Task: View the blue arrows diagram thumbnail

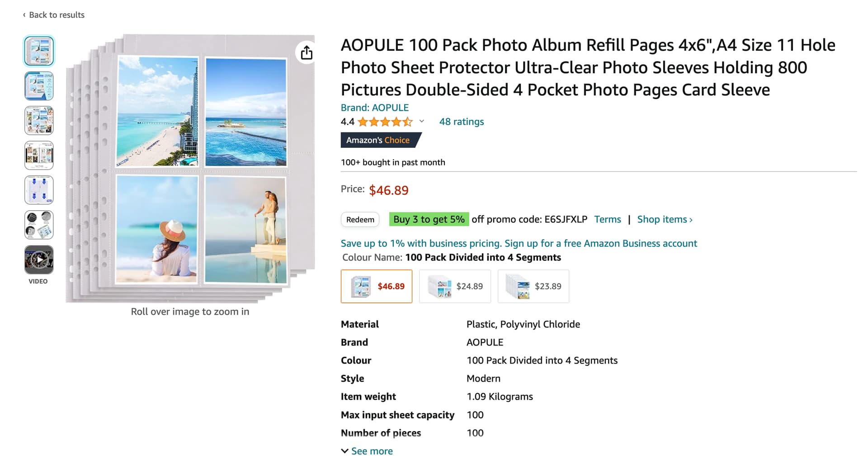Action: 39,190
